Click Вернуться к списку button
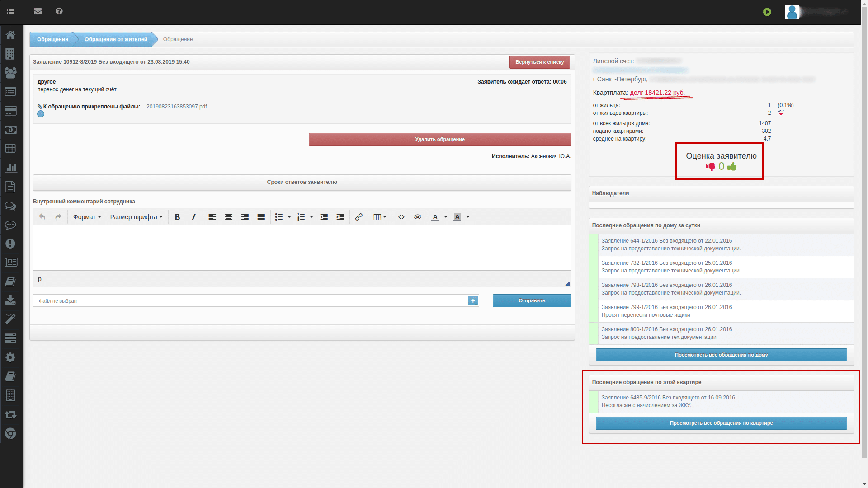This screenshot has width=868, height=488. [x=539, y=62]
